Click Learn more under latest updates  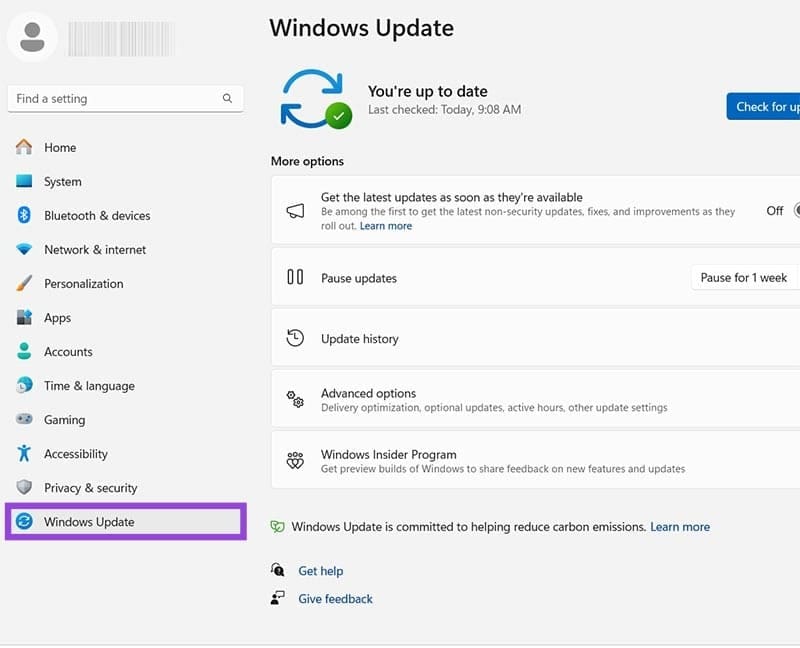[x=386, y=226]
